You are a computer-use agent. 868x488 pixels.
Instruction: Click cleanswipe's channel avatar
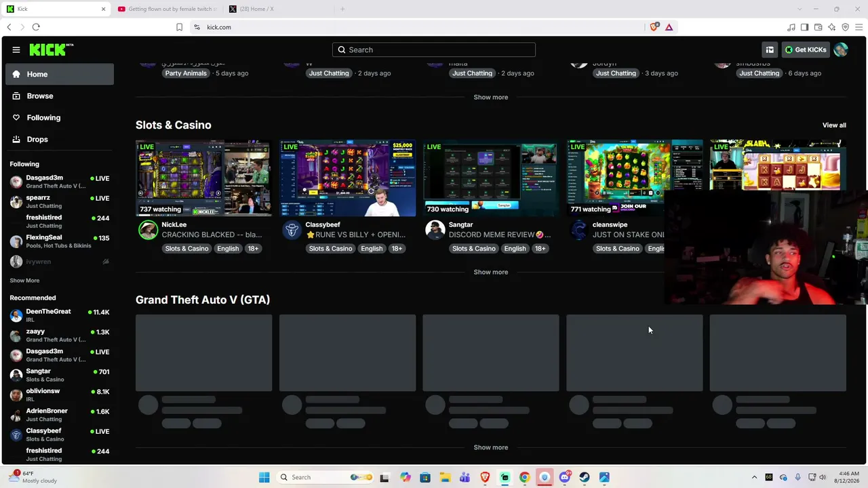click(578, 230)
